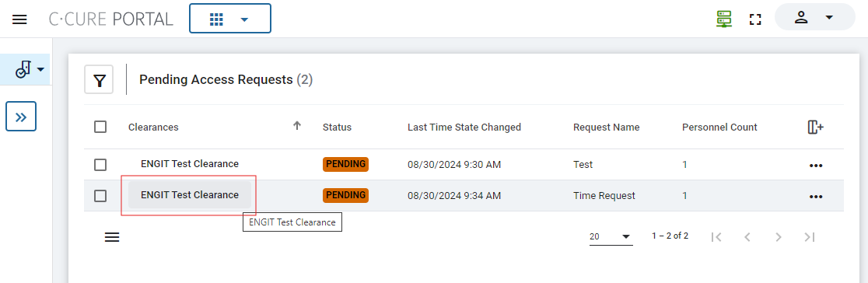Click the Status column header

pos(337,127)
